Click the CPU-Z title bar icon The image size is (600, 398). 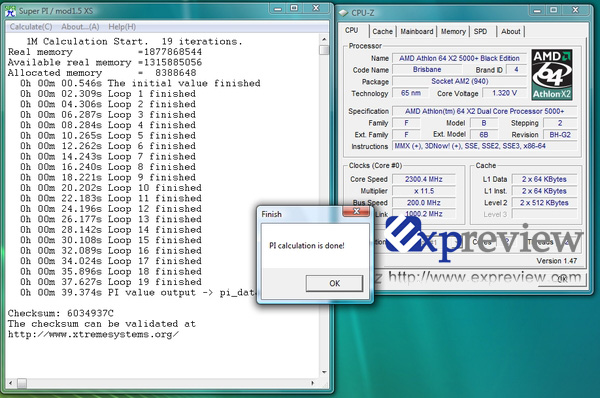(343, 13)
